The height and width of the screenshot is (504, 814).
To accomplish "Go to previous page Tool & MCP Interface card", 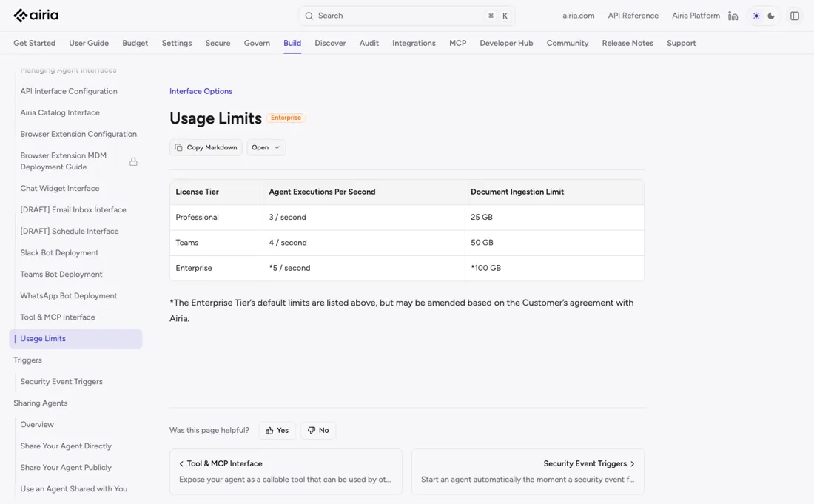I will (286, 471).
